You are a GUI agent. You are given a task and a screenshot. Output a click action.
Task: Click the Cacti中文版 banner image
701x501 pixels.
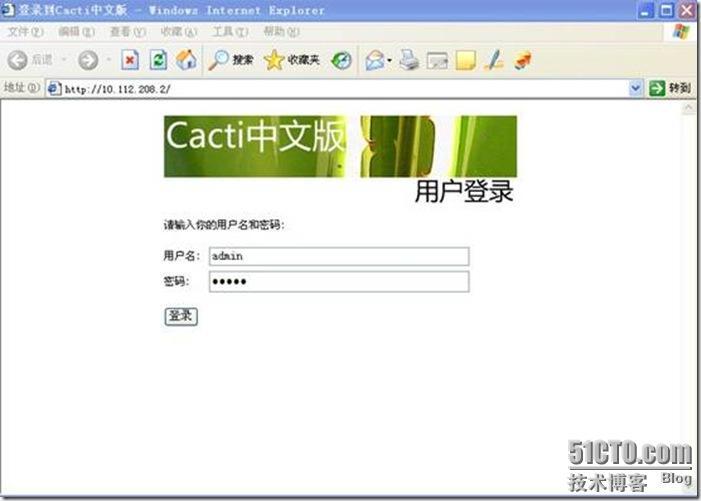(340, 147)
